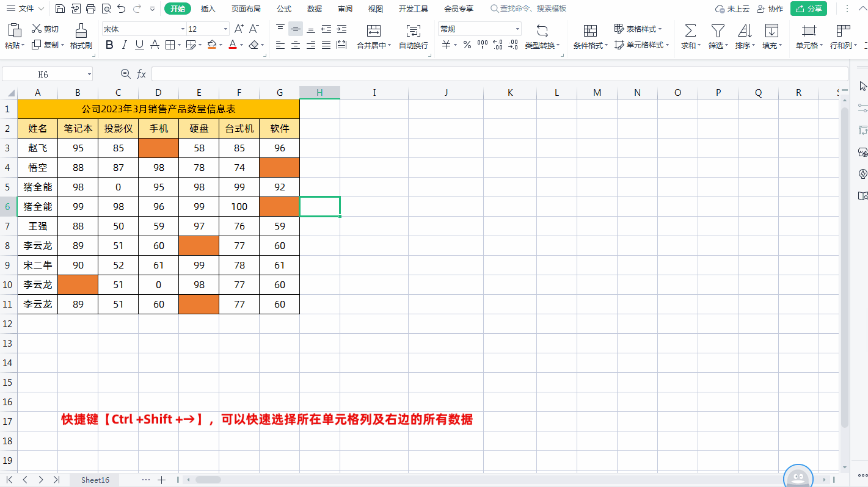This screenshot has width=868, height=487.
Task: Click the Eraser clear icon
Action: coord(254,45)
